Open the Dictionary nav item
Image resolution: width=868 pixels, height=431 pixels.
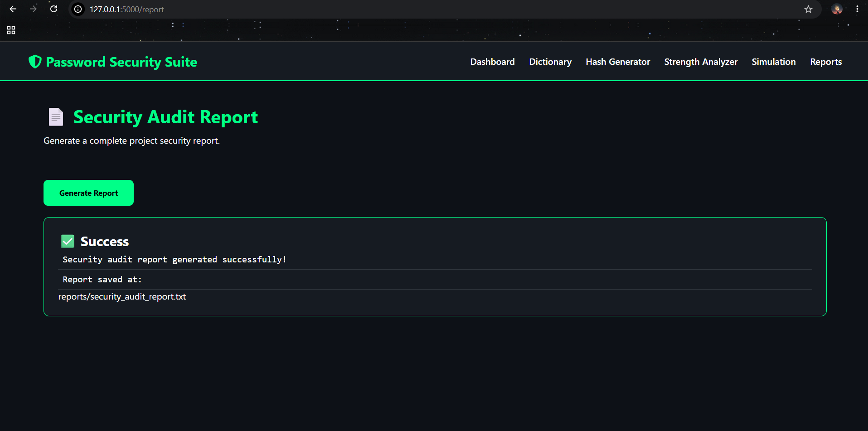click(550, 62)
